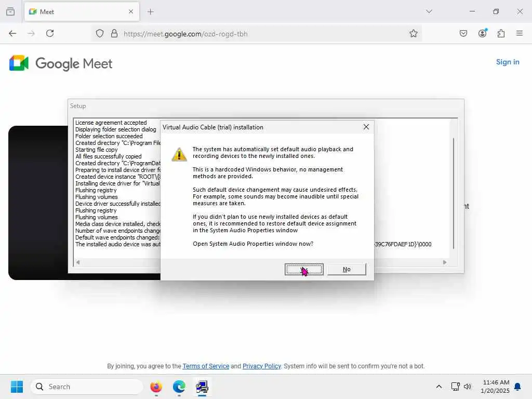The height and width of the screenshot is (399, 532).
Task: Reload the current page
Action: pos(50,33)
